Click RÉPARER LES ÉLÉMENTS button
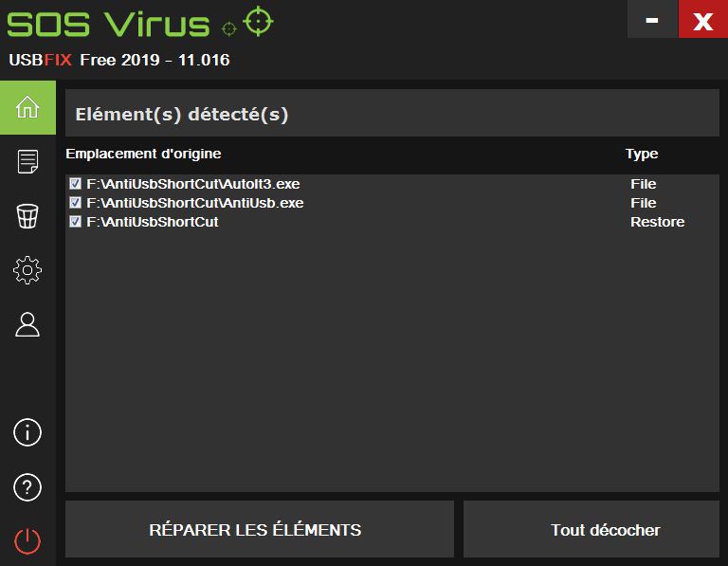The image size is (728, 566). (x=260, y=529)
